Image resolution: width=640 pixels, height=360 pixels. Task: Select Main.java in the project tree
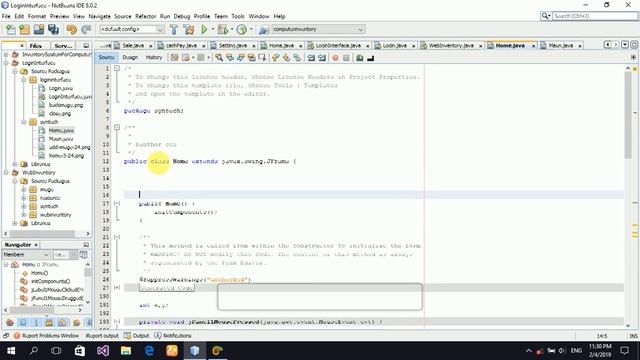tap(61, 139)
